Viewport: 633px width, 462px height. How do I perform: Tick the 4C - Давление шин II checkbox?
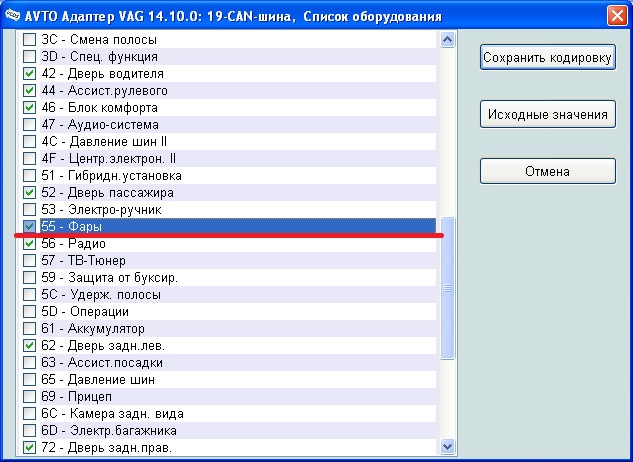tap(29, 142)
